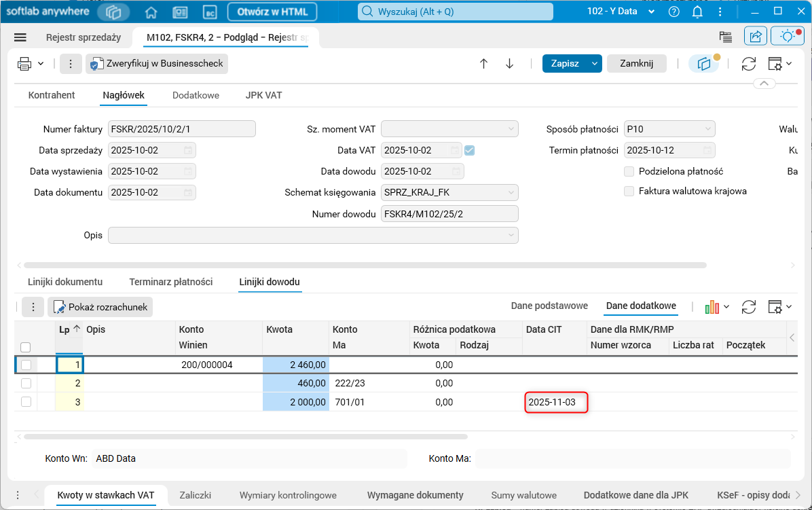Enable Faktura walutowa krajowa checkbox
The width and height of the screenshot is (812, 510).
tap(629, 191)
